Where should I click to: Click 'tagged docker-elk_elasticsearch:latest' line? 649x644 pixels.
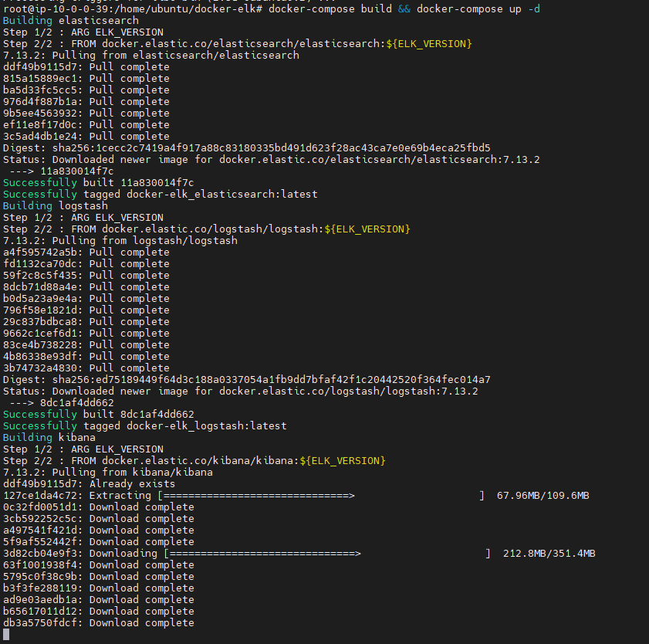pos(201,195)
